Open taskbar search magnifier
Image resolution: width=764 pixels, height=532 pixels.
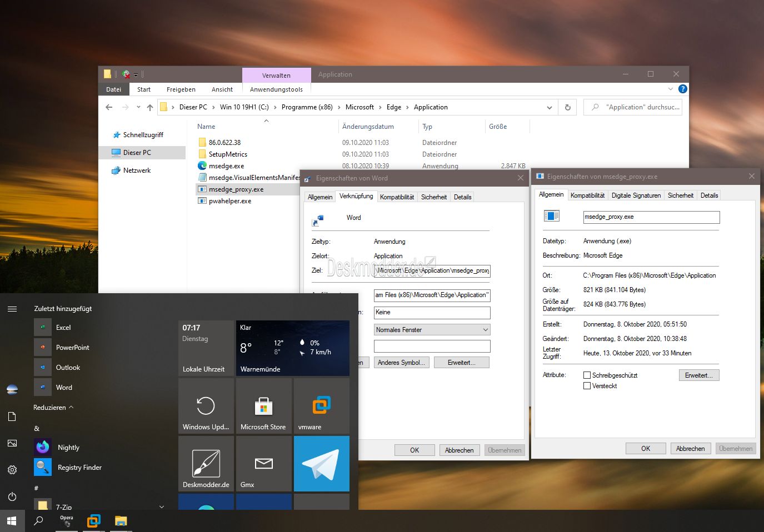(x=39, y=521)
